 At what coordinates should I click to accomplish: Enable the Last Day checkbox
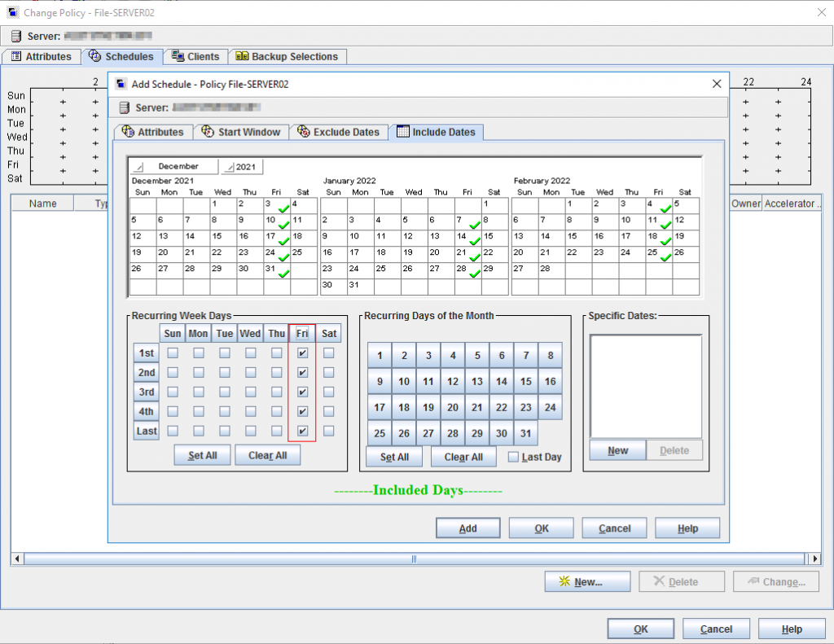coord(513,457)
